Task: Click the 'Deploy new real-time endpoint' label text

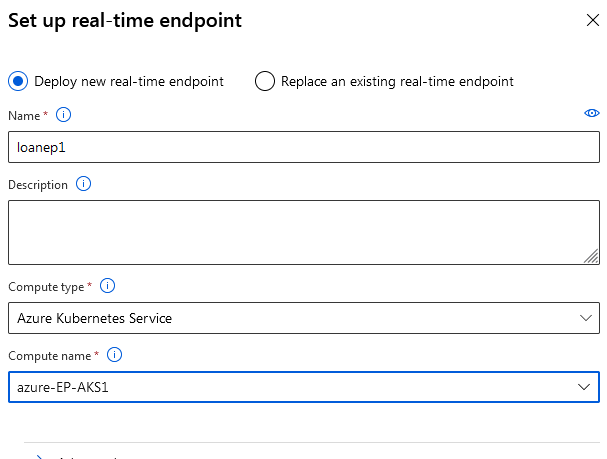Action: [129, 82]
